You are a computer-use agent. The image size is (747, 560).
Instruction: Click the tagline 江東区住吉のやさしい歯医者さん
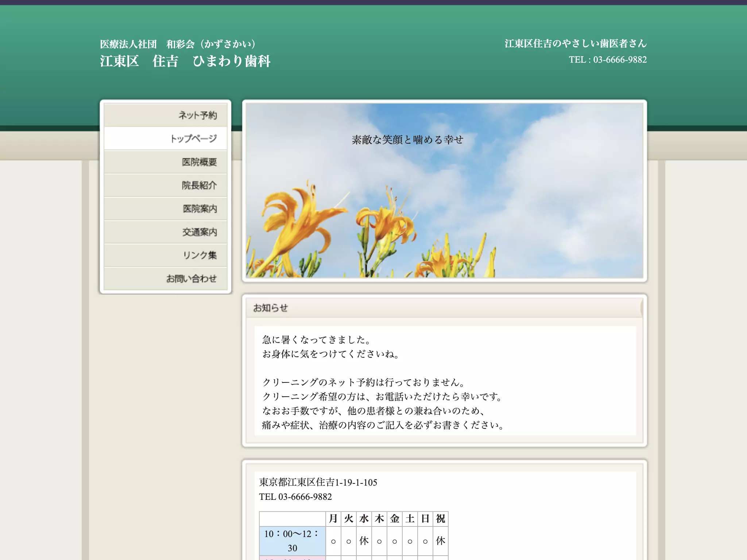coord(576,43)
